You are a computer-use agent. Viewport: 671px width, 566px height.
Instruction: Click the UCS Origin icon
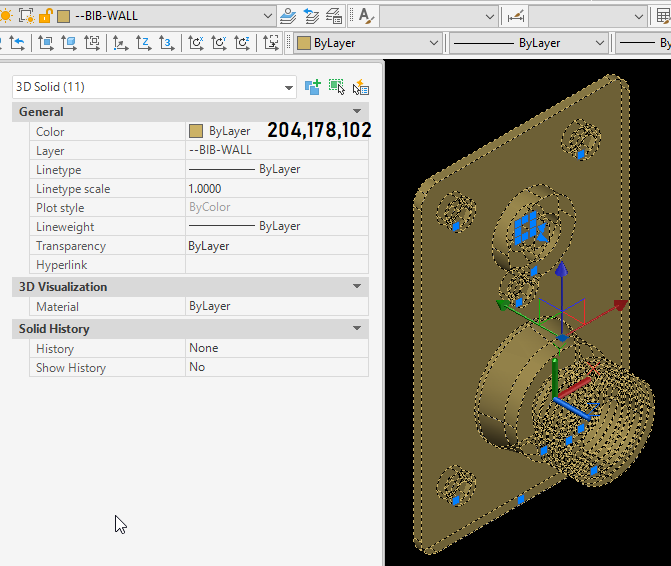120,43
